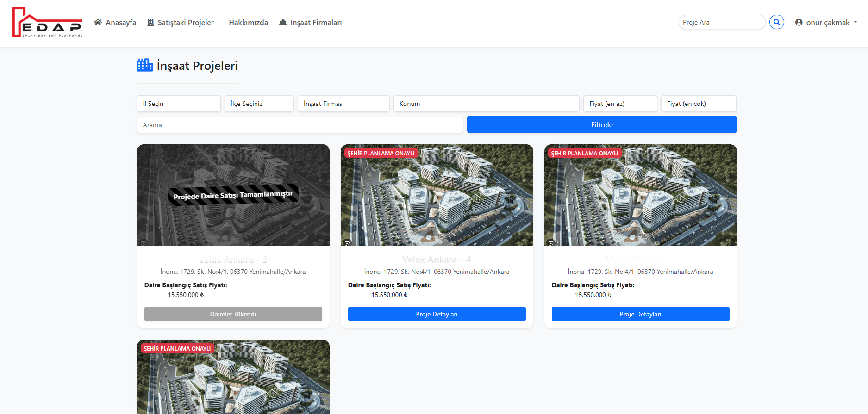The height and width of the screenshot is (414, 868).
Task: Open Proje Detayları for Velux Ankara 4
Action: 437,314
